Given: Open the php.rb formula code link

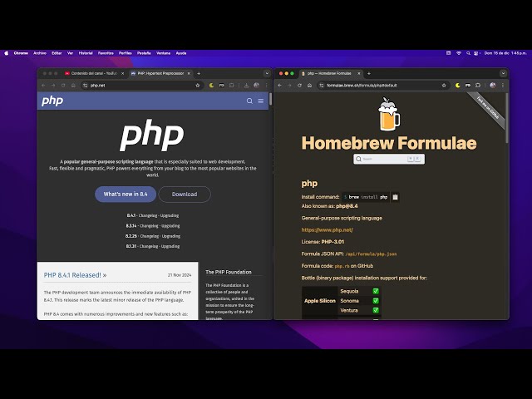Looking at the screenshot, I should [x=342, y=266].
